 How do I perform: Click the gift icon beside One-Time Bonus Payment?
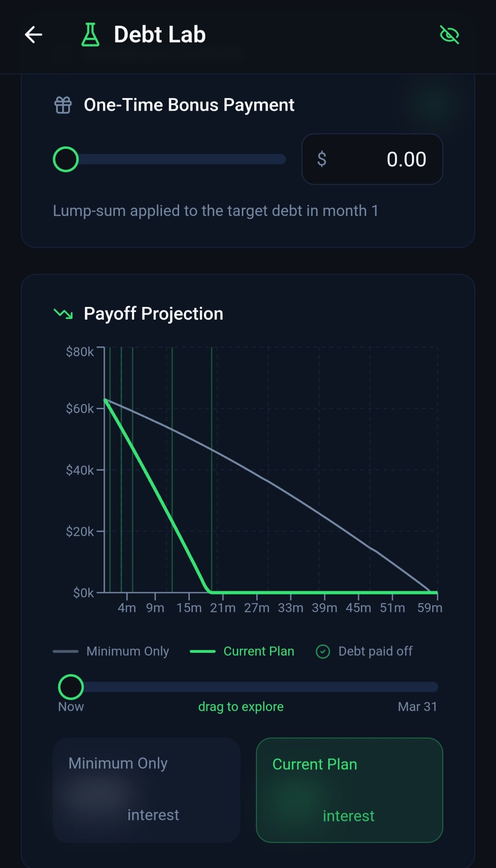62,104
